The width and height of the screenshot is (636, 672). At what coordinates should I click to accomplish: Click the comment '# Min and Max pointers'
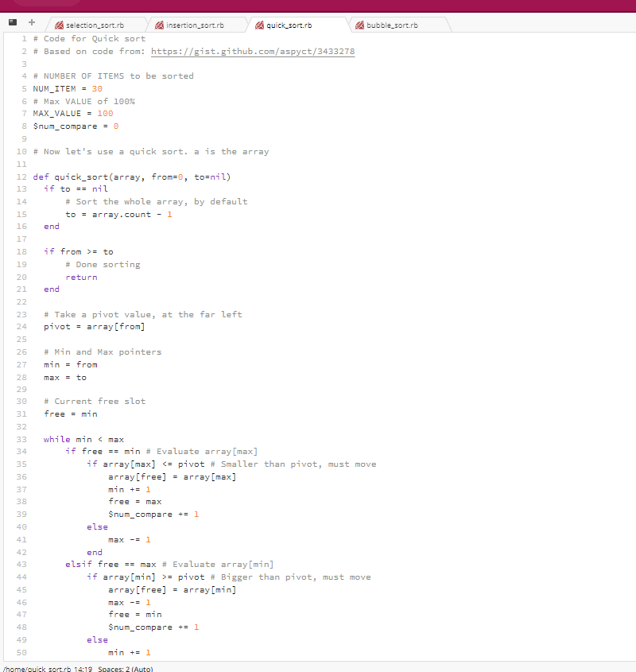[103, 352]
